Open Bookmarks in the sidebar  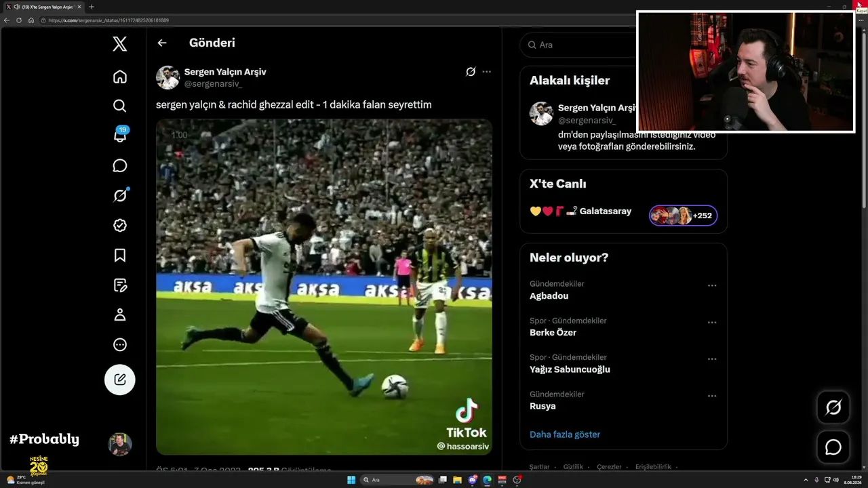[120, 255]
